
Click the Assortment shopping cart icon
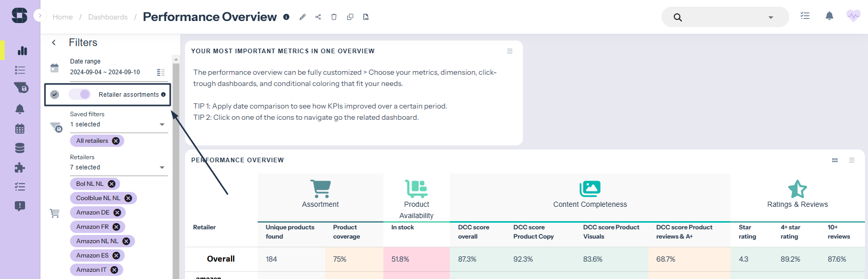[x=321, y=189]
